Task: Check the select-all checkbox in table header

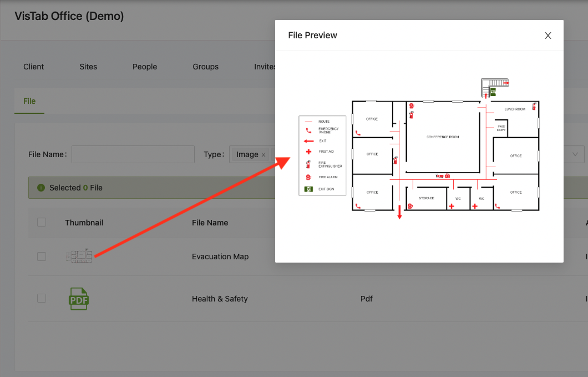Action: click(42, 222)
